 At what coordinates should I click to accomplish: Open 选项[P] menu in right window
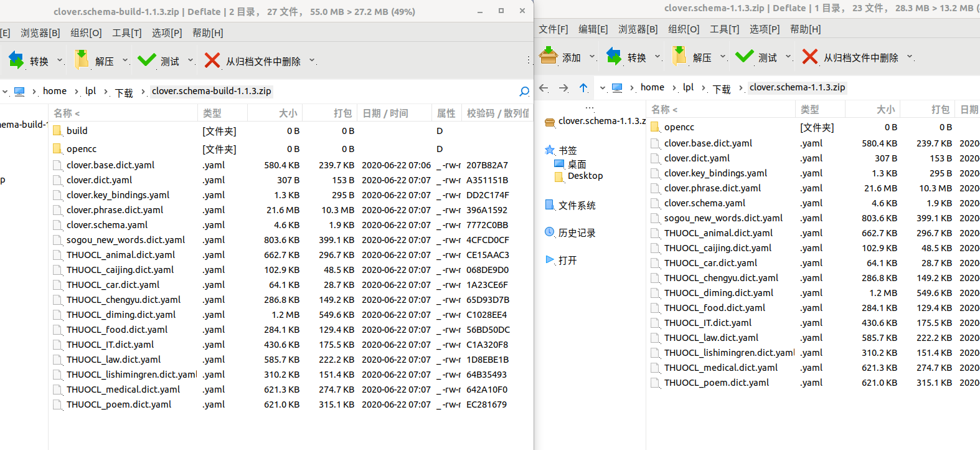point(765,29)
